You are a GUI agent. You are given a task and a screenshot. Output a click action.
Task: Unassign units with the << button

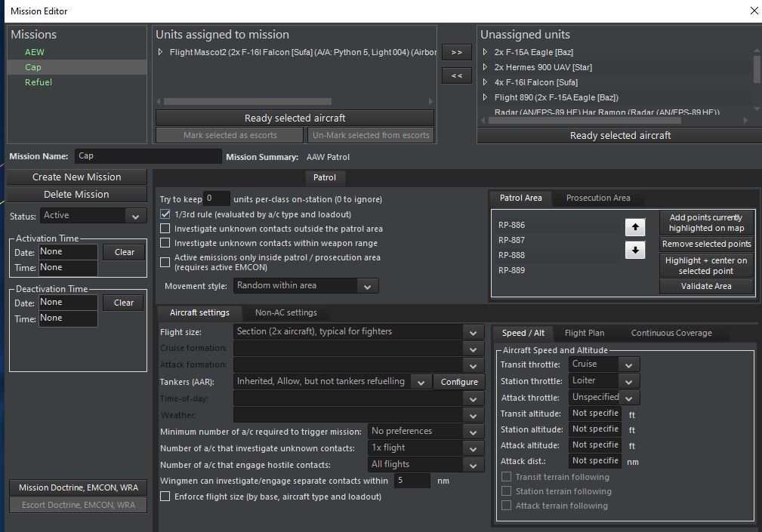456,75
